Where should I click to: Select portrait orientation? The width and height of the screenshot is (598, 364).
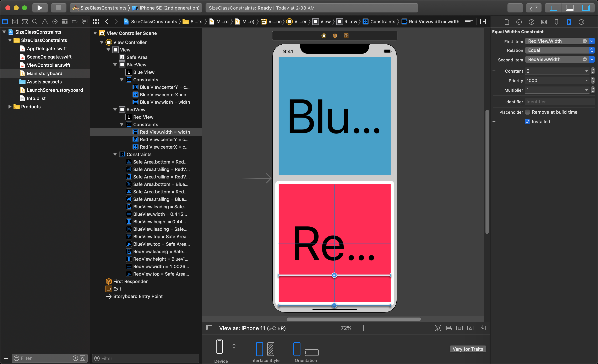point(297,349)
